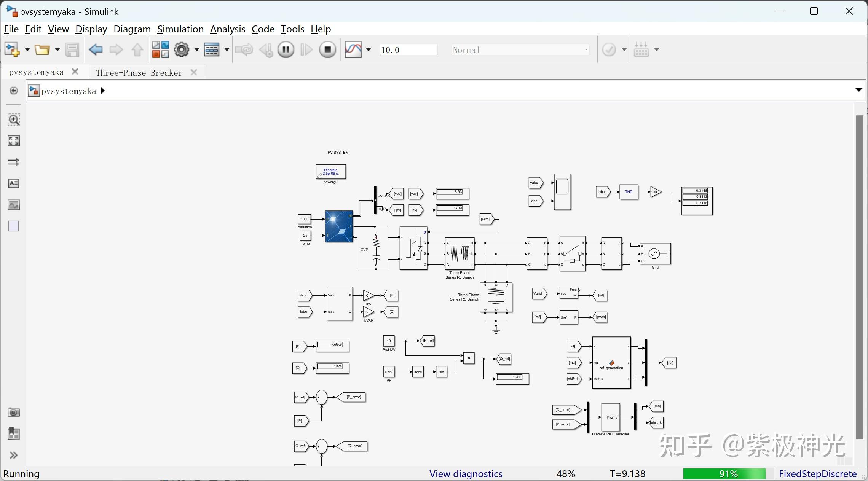Add an annotation with the text tool
Screen dimensions: 868x481
[x=14, y=183]
